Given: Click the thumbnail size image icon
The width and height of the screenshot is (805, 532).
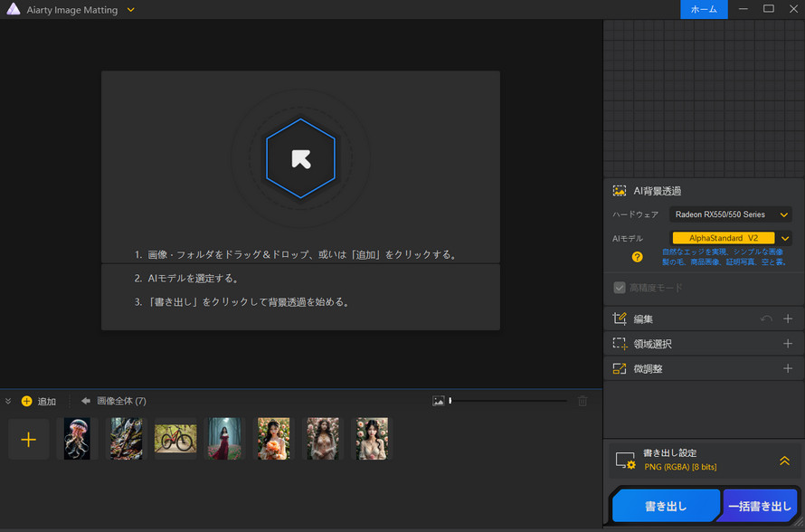Looking at the screenshot, I should coord(439,401).
